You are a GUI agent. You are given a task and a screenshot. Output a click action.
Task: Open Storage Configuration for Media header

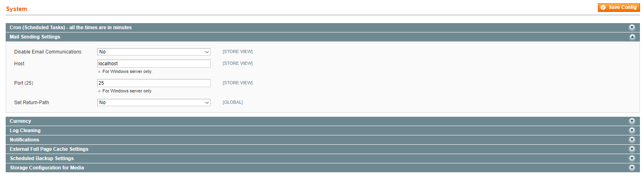323,168
